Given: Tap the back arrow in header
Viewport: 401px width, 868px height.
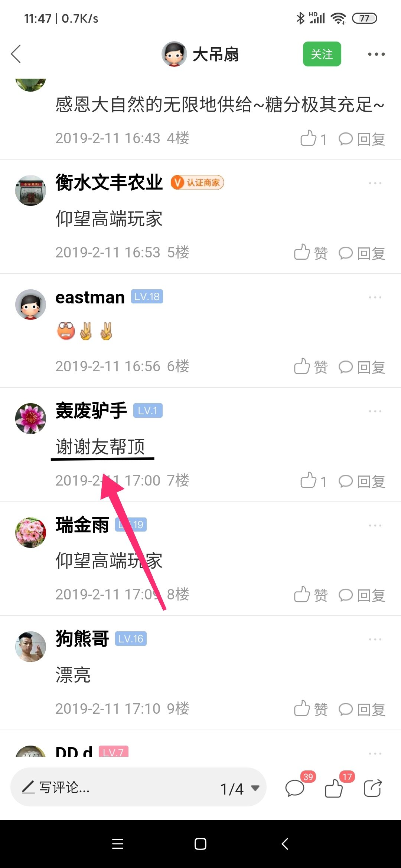Looking at the screenshot, I should pos(16,54).
